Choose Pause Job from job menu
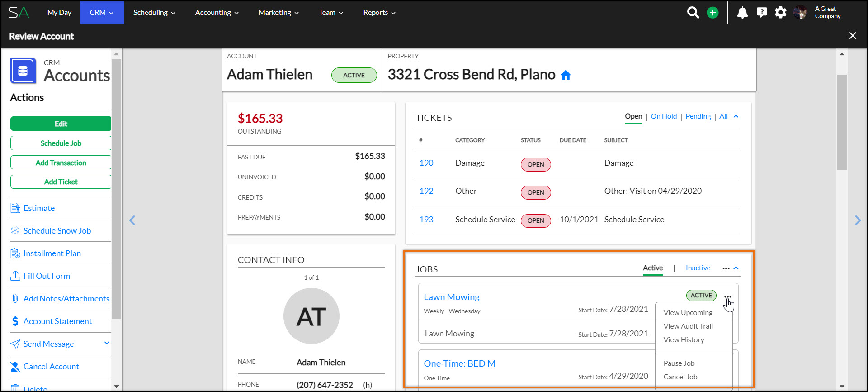868x392 pixels. click(679, 363)
